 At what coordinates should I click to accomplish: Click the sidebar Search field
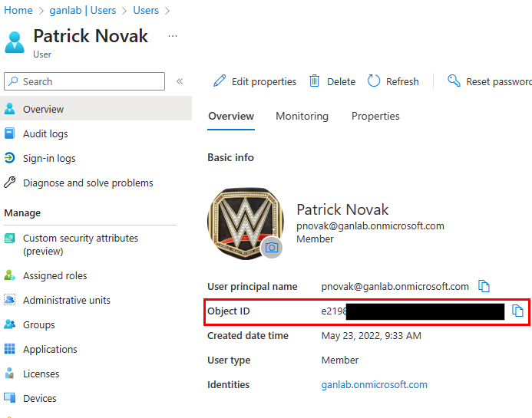[84, 81]
